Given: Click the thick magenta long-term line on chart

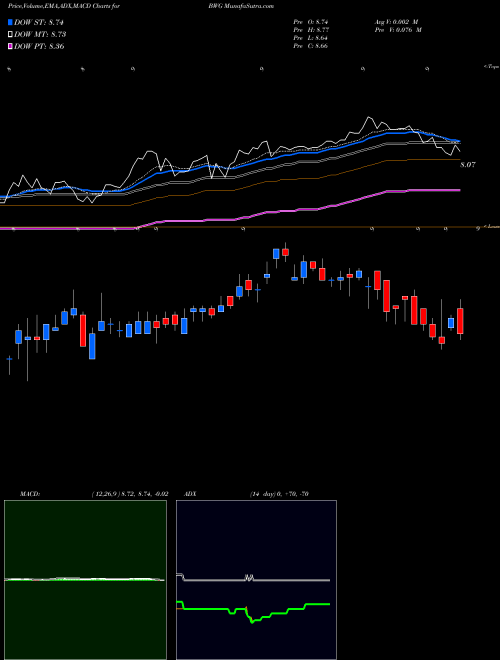Looking at the screenshot, I should [x=295, y=210].
